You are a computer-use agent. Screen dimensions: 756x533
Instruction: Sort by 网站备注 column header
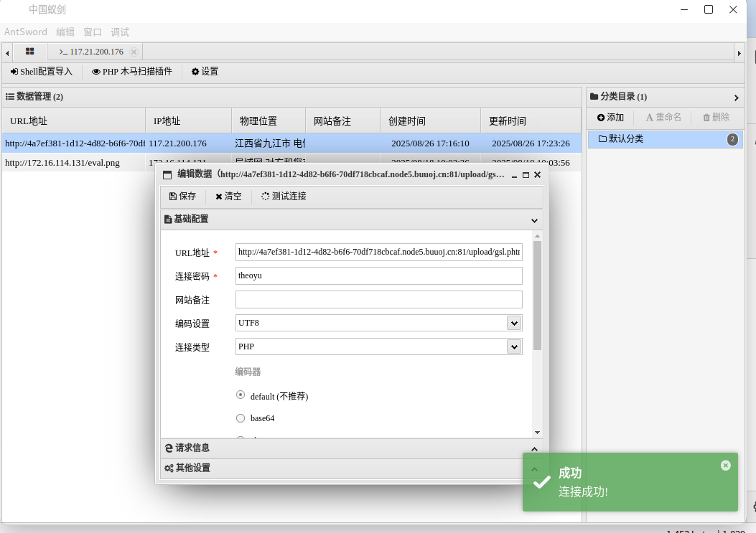pos(342,121)
